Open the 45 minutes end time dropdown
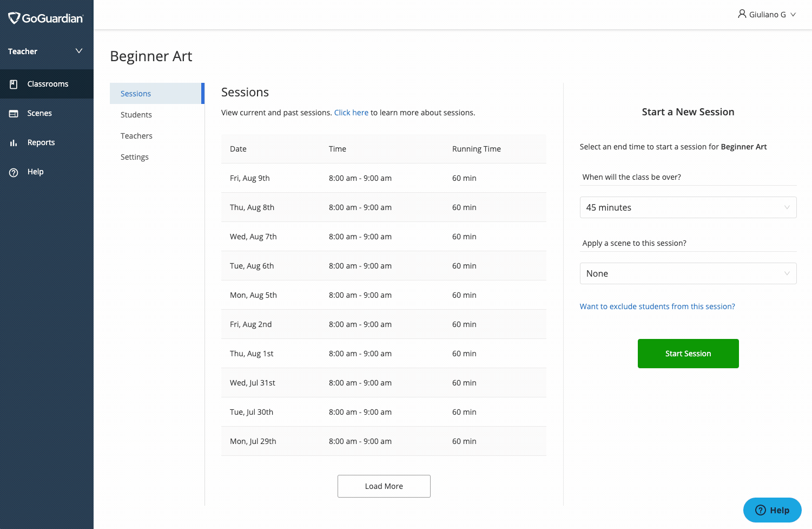Image resolution: width=812 pixels, height=529 pixels. tap(688, 207)
